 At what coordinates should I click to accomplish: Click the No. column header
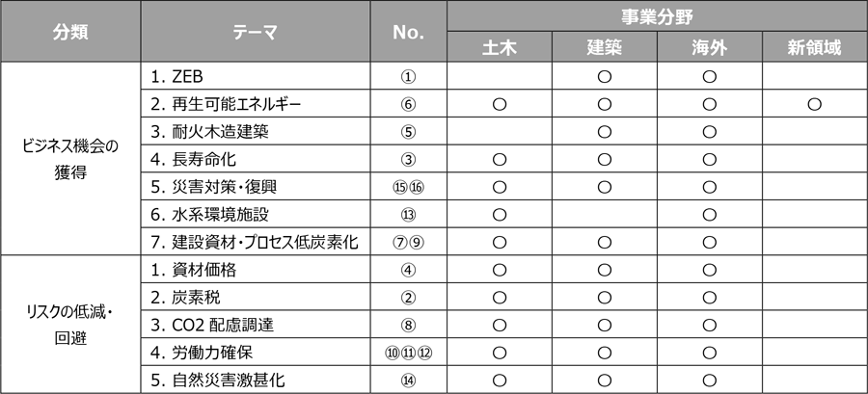coord(409,32)
